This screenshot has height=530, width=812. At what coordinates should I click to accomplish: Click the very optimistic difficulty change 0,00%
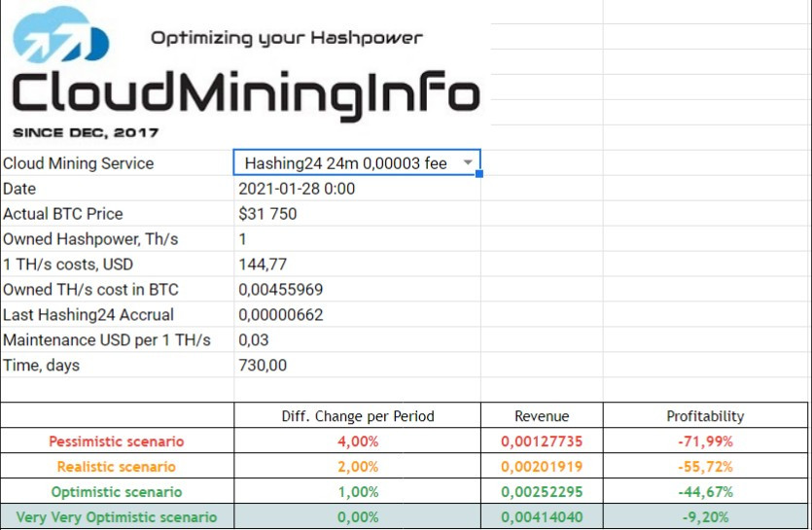tap(358, 517)
